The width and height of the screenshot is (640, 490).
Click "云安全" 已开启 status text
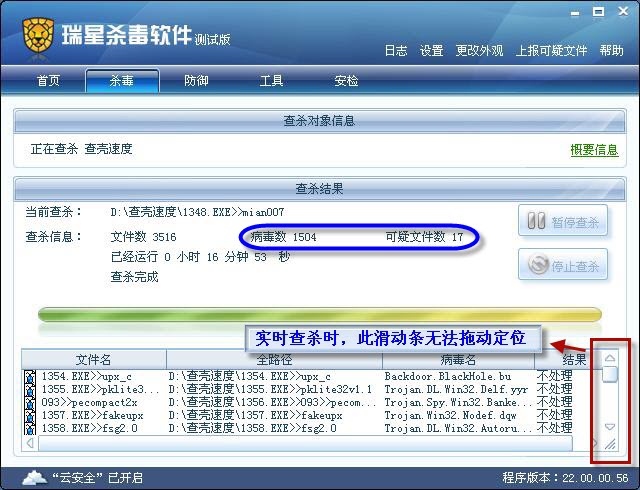[x=97, y=477]
